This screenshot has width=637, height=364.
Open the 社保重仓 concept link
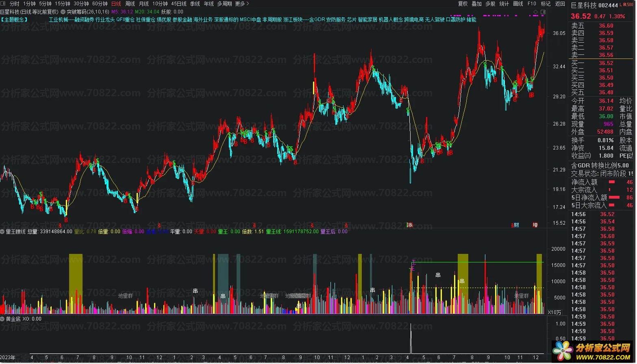(146, 19)
